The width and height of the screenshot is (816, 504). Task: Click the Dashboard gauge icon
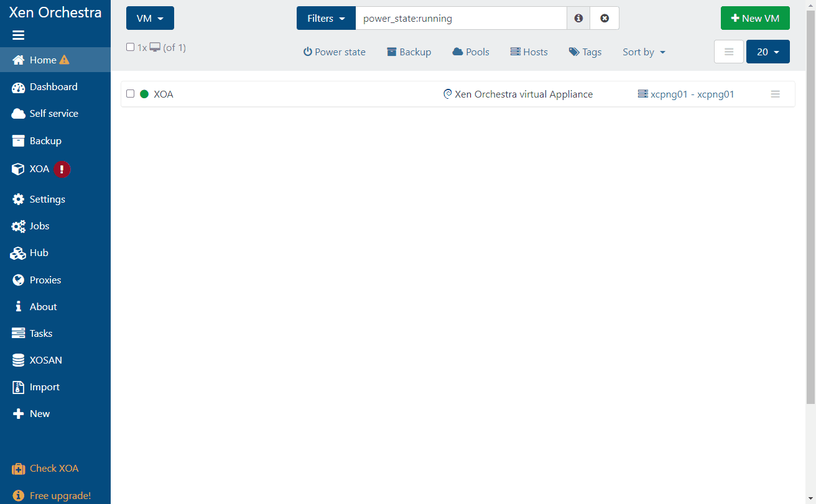pyautogui.click(x=19, y=87)
